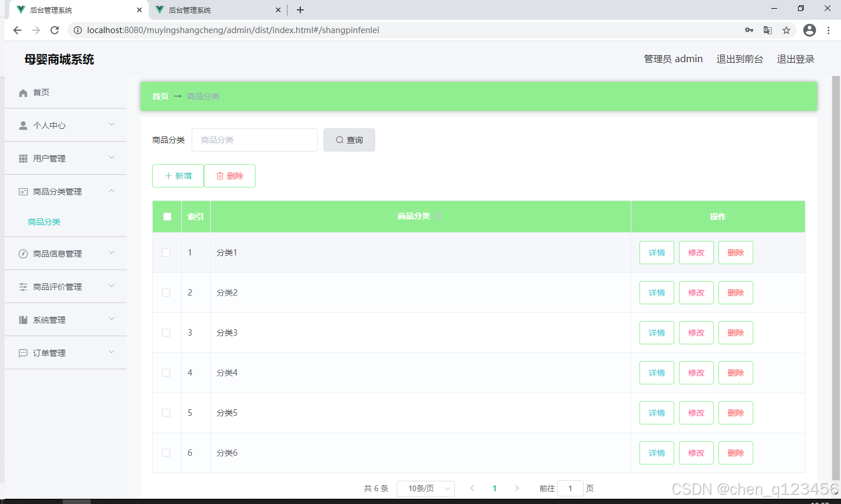The height and width of the screenshot is (504, 841).
Task: Click the 查询 search button
Action: [x=349, y=140]
